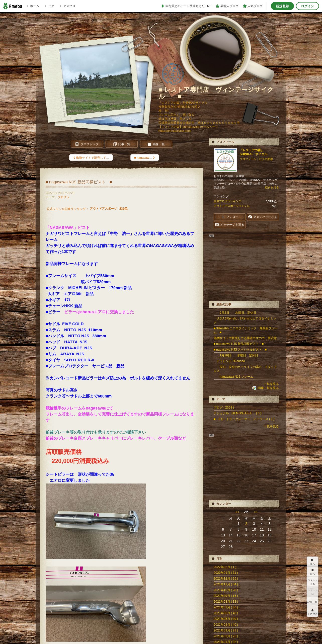
Task: Click the 画像一覧 camera tab button
Action: [156, 144]
